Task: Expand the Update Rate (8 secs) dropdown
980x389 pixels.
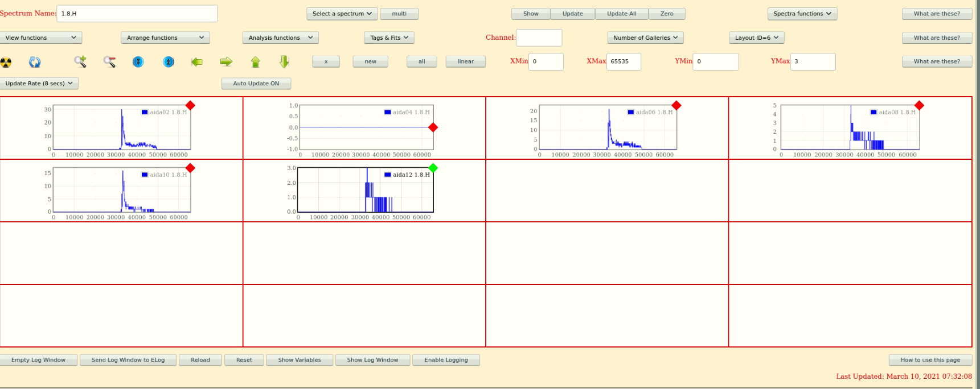Action: click(39, 84)
